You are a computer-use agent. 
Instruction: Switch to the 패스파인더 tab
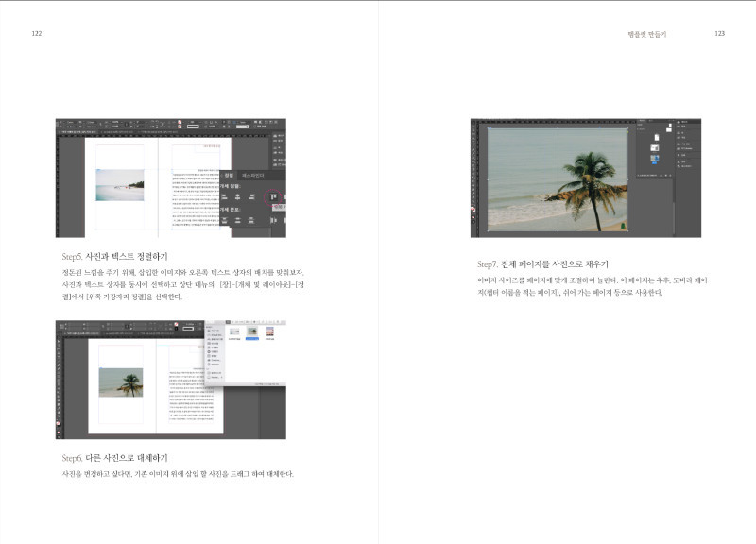[253, 176]
